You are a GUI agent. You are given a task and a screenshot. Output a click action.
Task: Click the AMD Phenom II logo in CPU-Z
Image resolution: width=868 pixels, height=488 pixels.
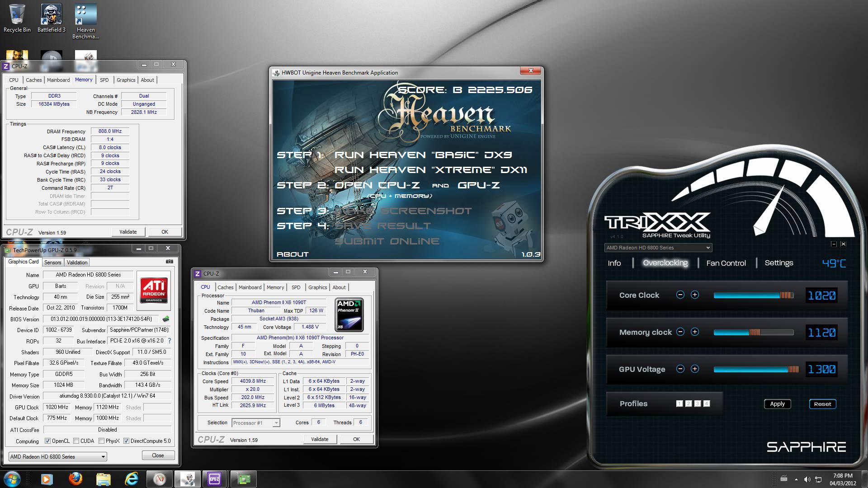point(349,315)
